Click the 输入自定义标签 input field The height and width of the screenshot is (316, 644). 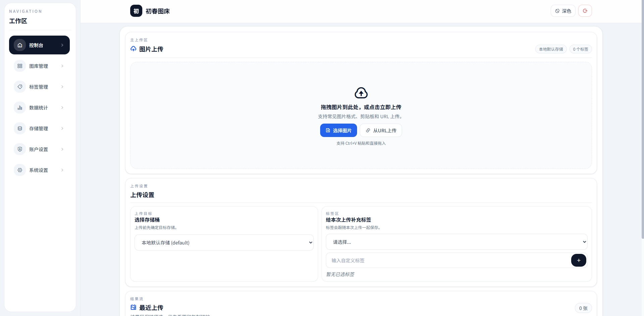coord(448,260)
